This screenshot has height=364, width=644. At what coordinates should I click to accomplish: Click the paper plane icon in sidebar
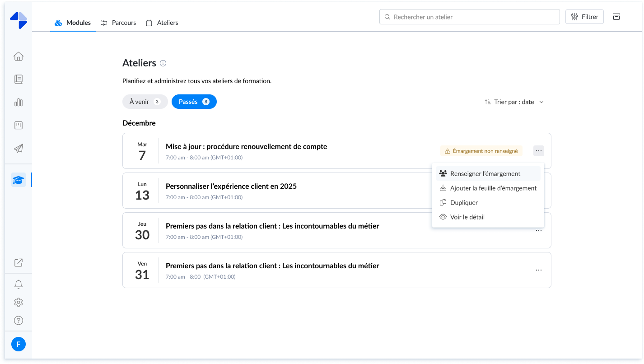pos(19,149)
